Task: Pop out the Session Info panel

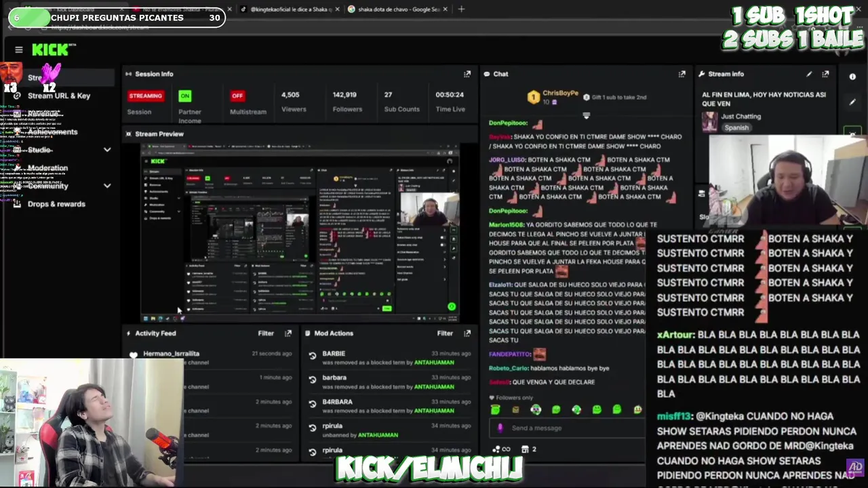Action: 467,74
